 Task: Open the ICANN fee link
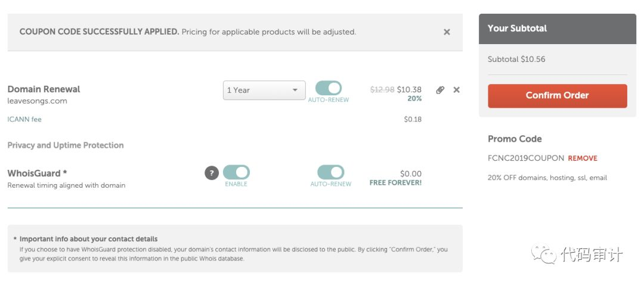coord(24,119)
